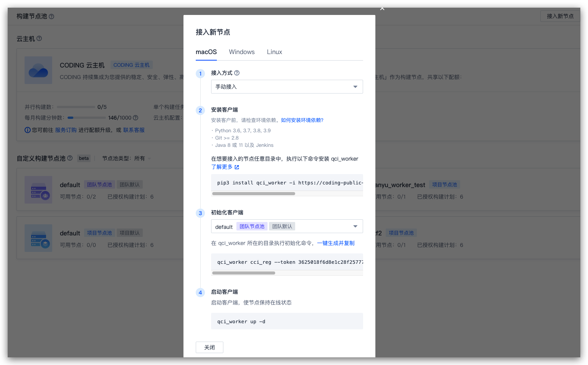Switch to the macOS tab
The width and height of the screenshot is (588, 365).
tap(206, 52)
